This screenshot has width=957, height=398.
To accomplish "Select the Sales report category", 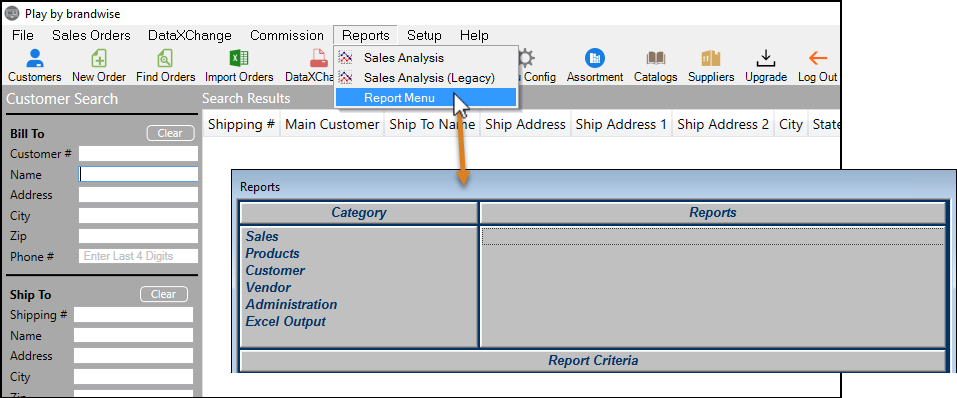I will 262,236.
